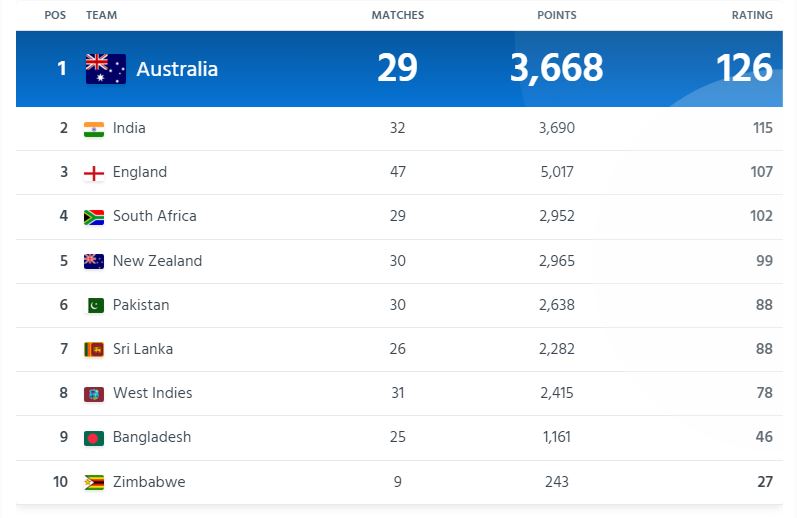Click the Bangladesh flag icon
797x518 pixels.
coord(94,438)
